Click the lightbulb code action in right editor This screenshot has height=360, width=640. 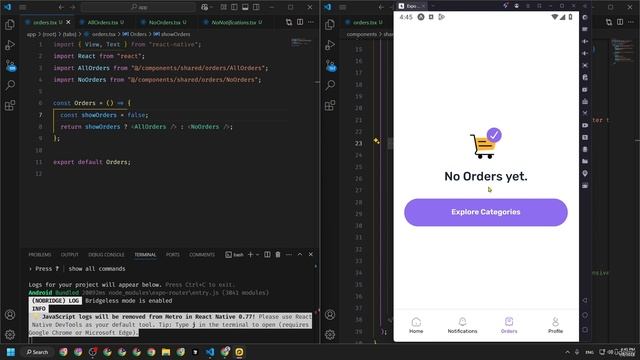[376, 141]
